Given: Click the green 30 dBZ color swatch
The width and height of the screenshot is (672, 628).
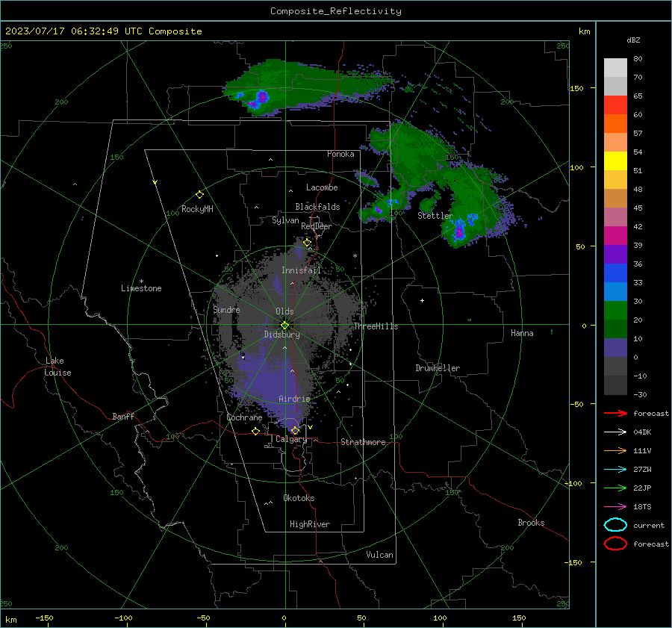Looking at the screenshot, I should click(x=615, y=311).
